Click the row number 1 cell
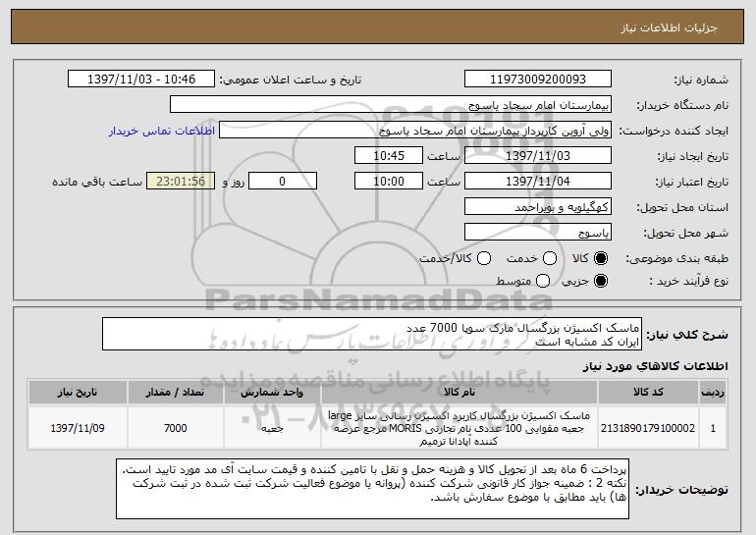Viewport: 756px width, 535px height. coord(713,428)
